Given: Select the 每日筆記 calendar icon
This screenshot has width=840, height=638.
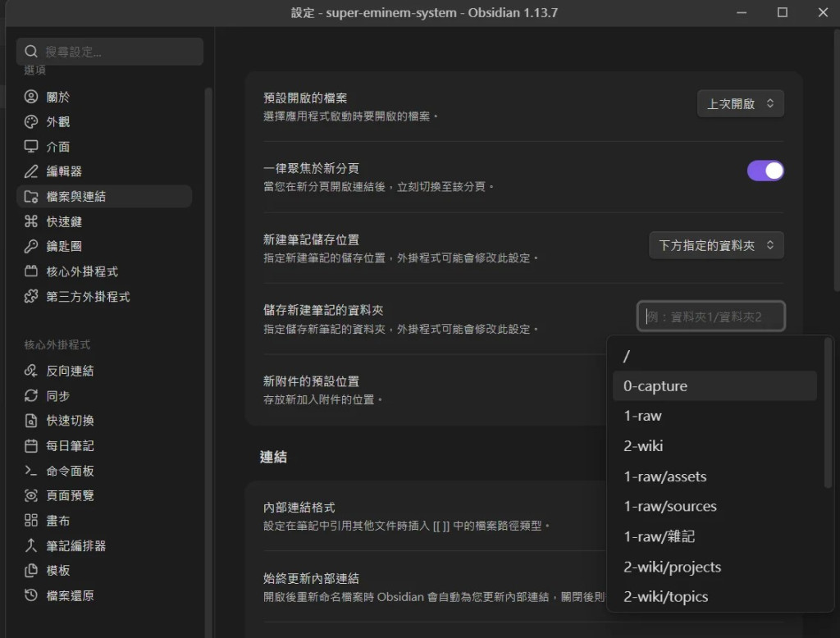Looking at the screenshot, I should (31, 445).
